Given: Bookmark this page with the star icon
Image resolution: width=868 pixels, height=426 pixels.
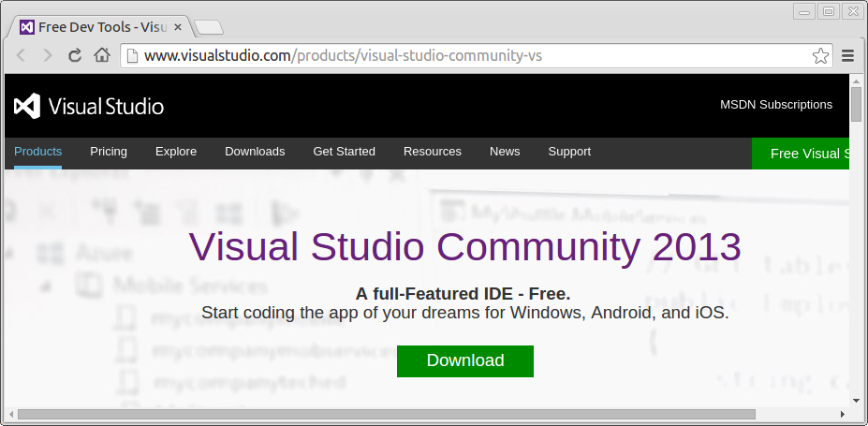Looking at the screenshot, I should coord(820,56).
